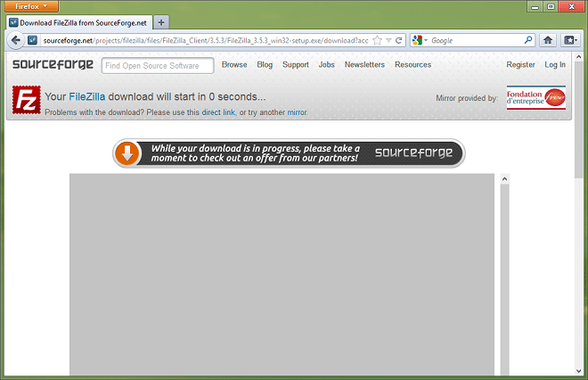Viewport: 588px width, 380px height.
Task: Open the Jobs menu item
Action: [x=327, y=64]
